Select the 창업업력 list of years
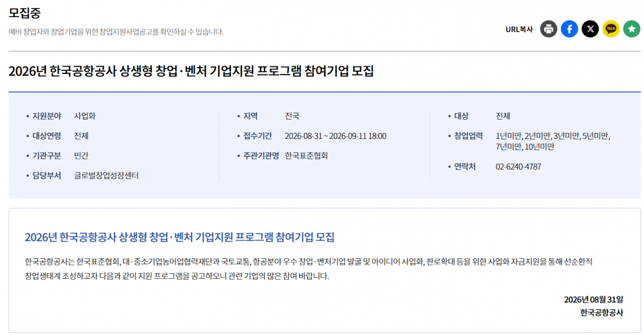The height and width of the screenshot is (335, 644). tap(553, 141)
